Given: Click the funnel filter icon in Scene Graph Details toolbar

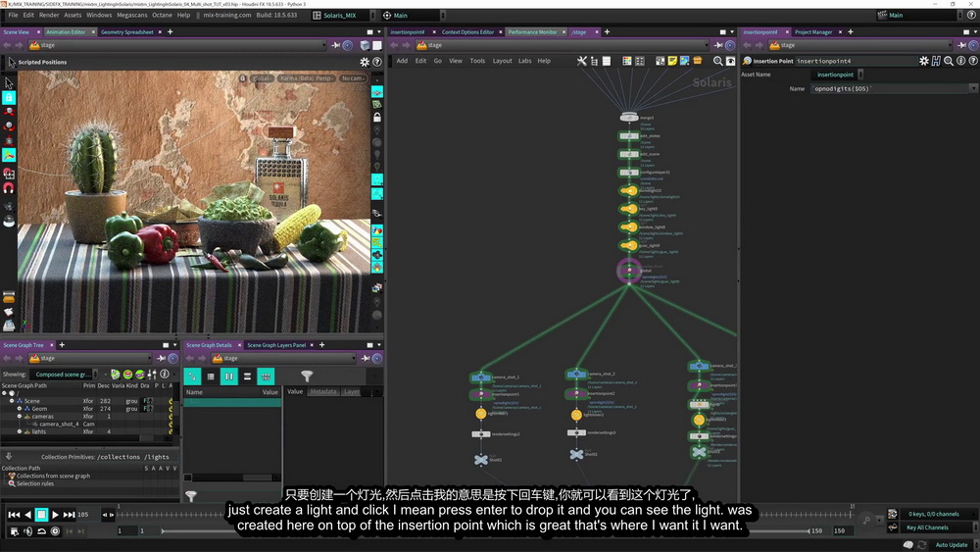Looking at the screenshot, I should point(307,376).
